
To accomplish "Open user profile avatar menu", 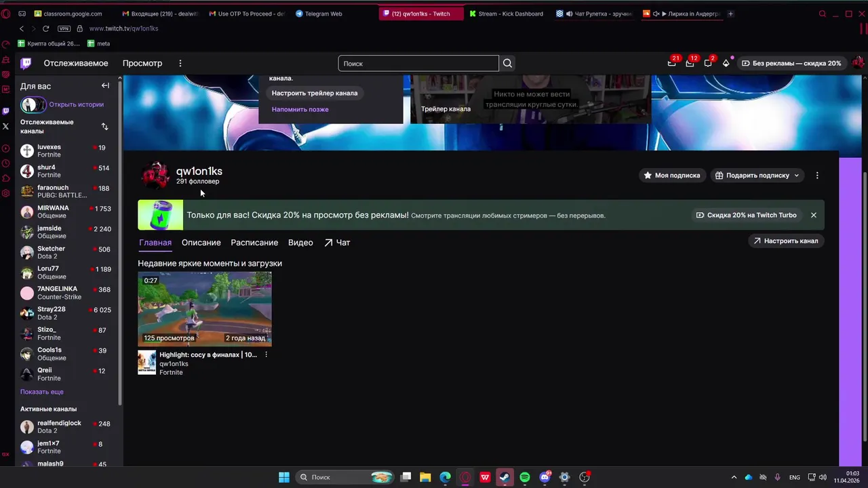I will [x=858, y=63].
